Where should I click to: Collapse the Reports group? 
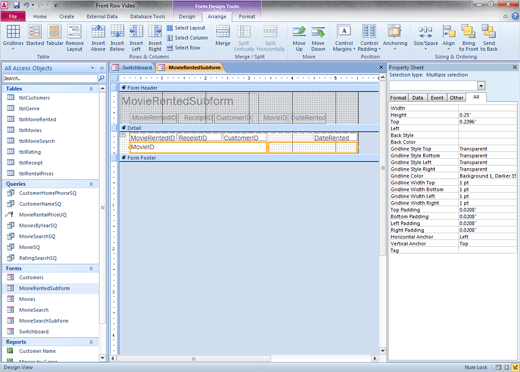(91, 342)
